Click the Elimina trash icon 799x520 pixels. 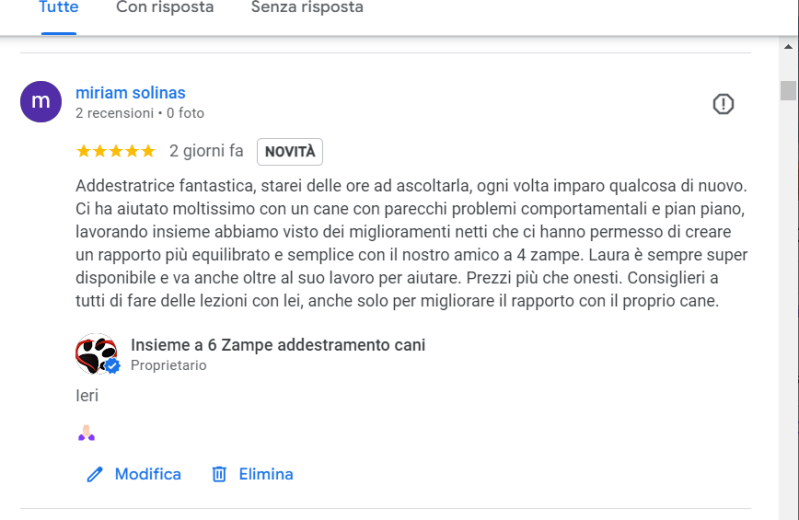click(219, 475)
